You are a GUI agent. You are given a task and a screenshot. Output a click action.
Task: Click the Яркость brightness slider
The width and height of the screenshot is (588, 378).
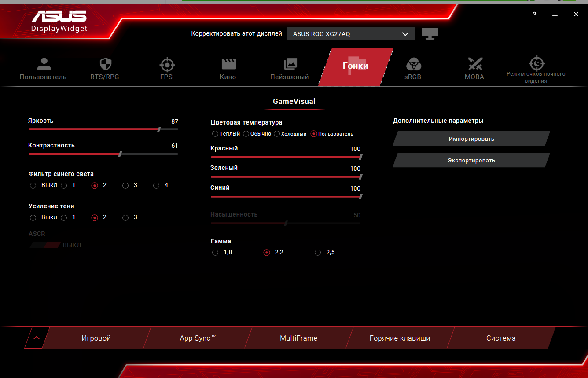[x=103, y=129]
